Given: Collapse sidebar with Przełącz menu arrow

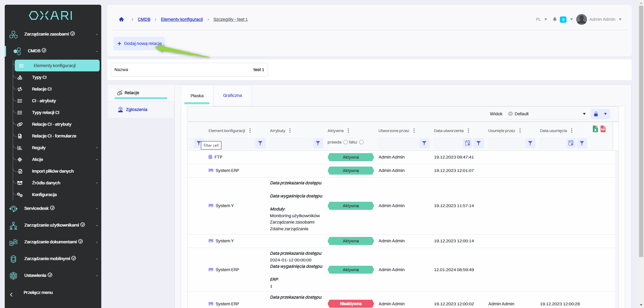Looking at the screenshot, I should pyautogui.click(x=11, y=295).
